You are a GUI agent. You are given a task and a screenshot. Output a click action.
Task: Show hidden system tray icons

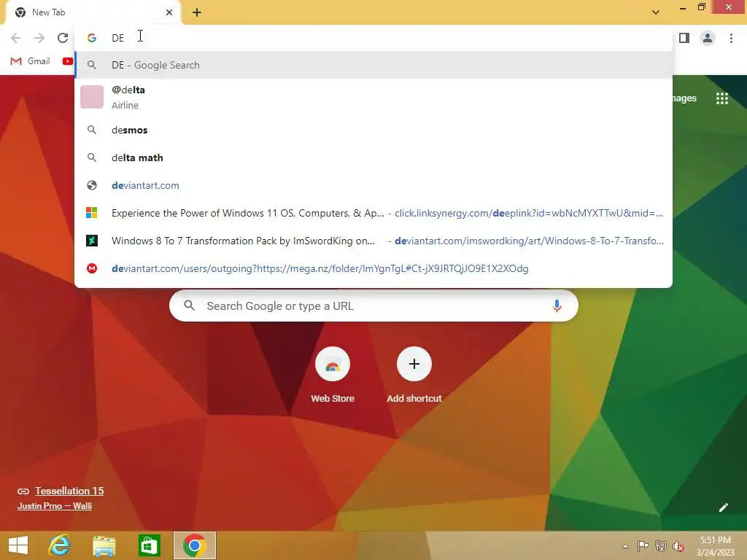(625, 546)
